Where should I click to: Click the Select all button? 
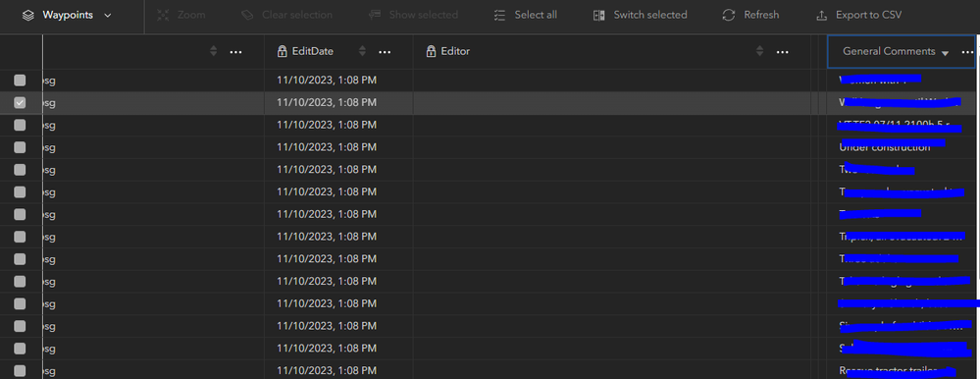[x=525, y=15]
